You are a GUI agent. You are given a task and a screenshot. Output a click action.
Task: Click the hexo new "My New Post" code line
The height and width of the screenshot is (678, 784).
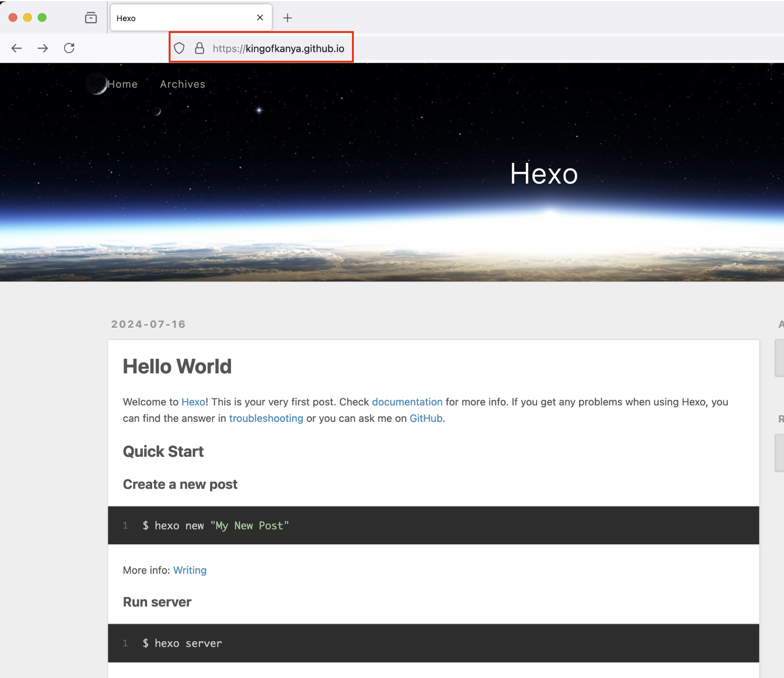click(x=216, y=525)
